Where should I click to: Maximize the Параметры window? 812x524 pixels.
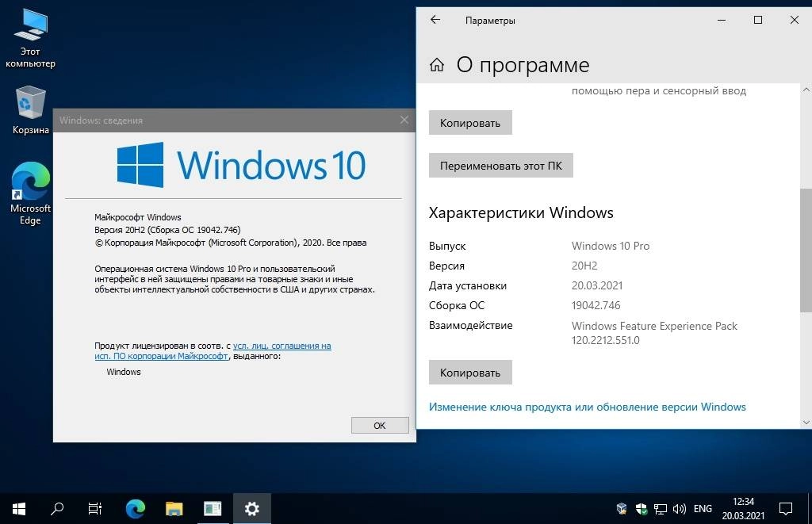(x=757, y=20)
